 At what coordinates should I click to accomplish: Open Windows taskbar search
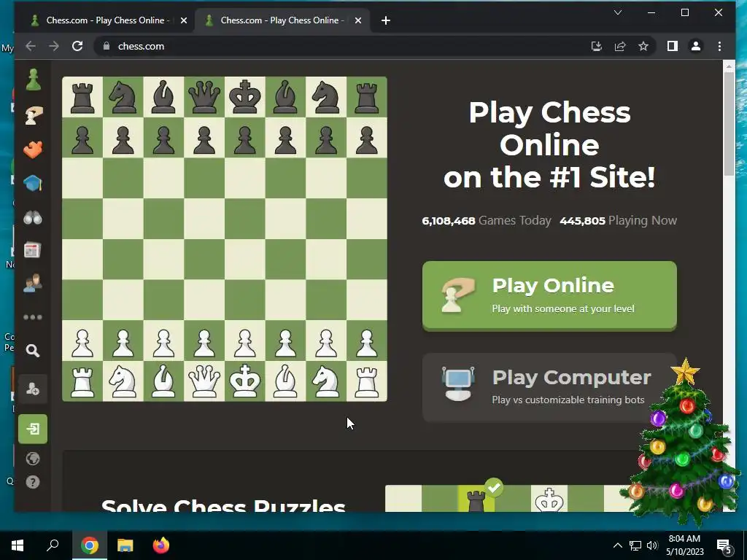tap(53, 545)
